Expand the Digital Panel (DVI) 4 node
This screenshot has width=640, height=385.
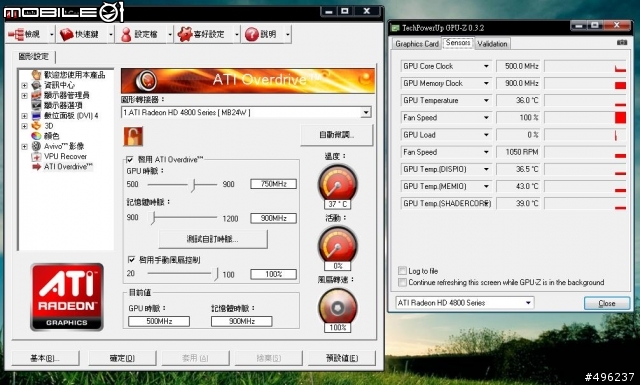click(x=24, y=116)
